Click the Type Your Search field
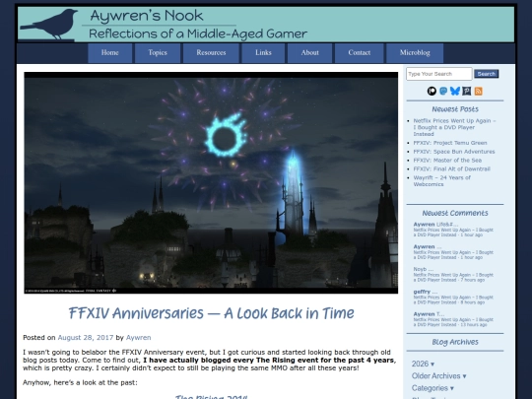532x399 pixels. [x=439, y=74]
